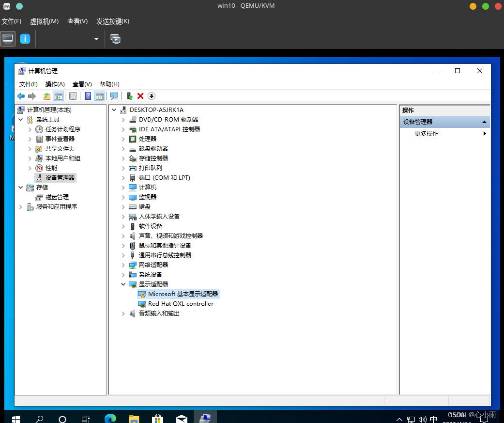Screen dimensions: 504x423
Task: Collapse the 系统工具 tree node
Action: 21,120
